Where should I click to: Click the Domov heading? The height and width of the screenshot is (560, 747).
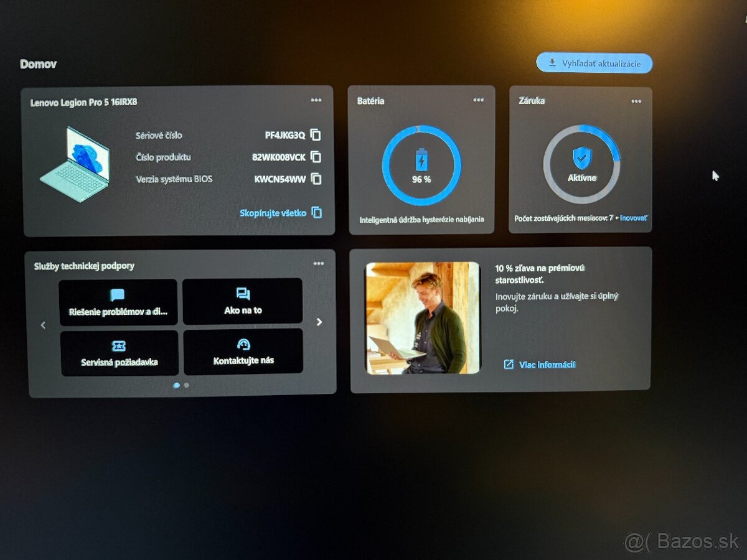point(38,64)
